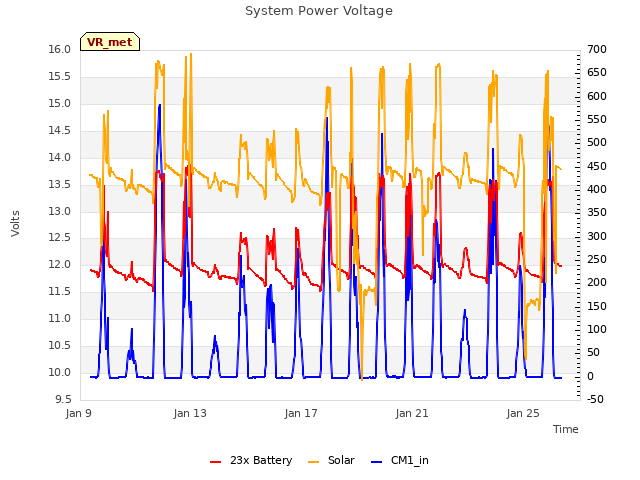Click the 12.0 left axis value
The height and width of the screenshot is (480, 640).
[x=60, y=264]
